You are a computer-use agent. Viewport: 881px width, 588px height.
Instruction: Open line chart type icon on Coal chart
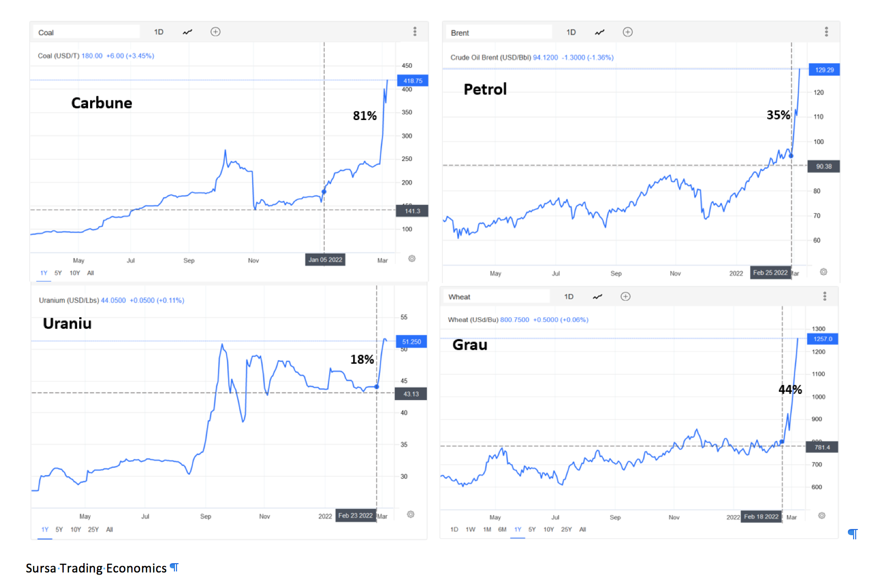pos(187,32)
